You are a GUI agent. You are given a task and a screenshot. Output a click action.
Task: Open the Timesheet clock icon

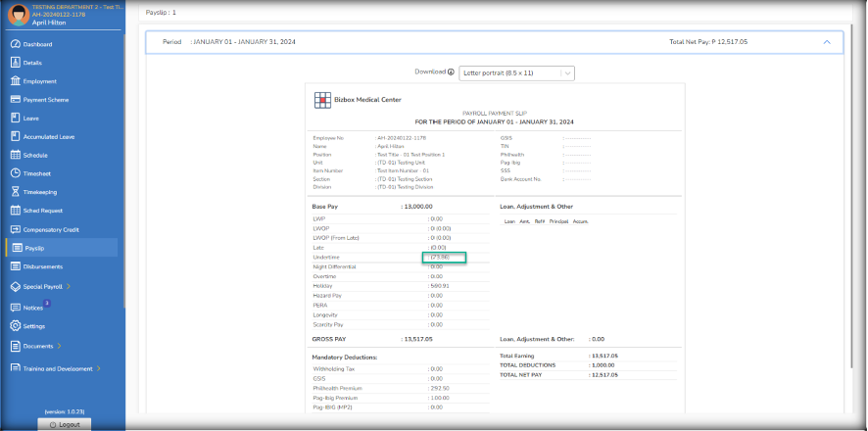pyautogui.click(x=15, y=173)
